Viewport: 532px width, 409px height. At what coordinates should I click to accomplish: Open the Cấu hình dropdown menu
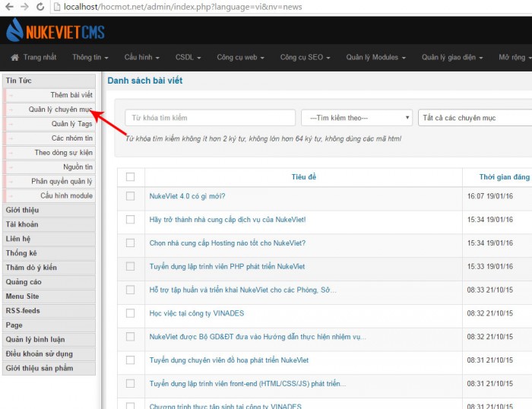141,57
